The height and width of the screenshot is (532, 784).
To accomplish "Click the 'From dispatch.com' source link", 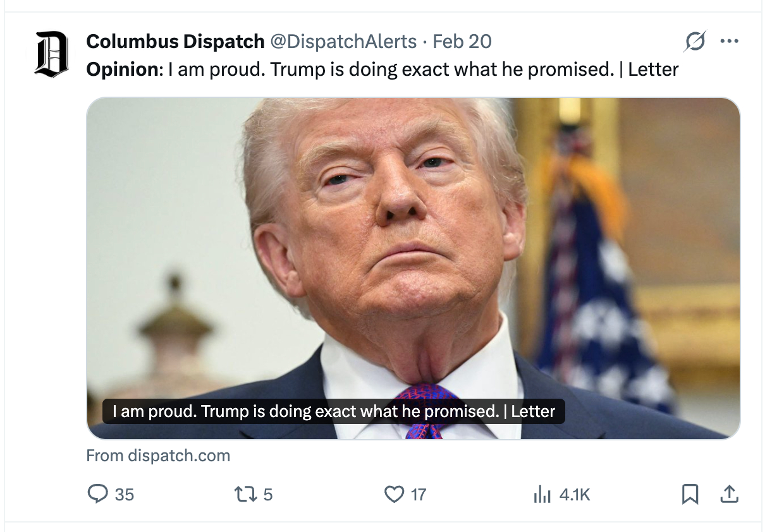I will (x=158, y=456).
